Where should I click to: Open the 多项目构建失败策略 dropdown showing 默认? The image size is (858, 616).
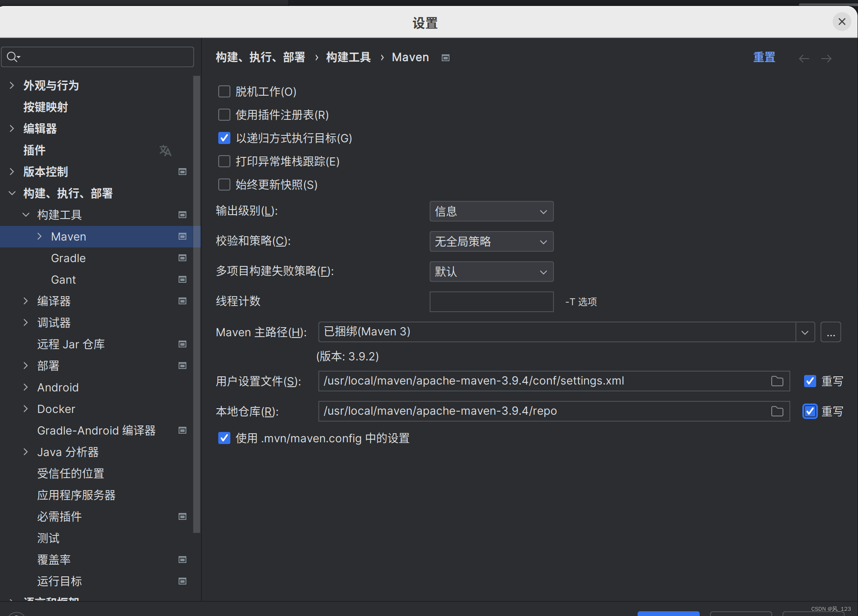coord(491,272)
